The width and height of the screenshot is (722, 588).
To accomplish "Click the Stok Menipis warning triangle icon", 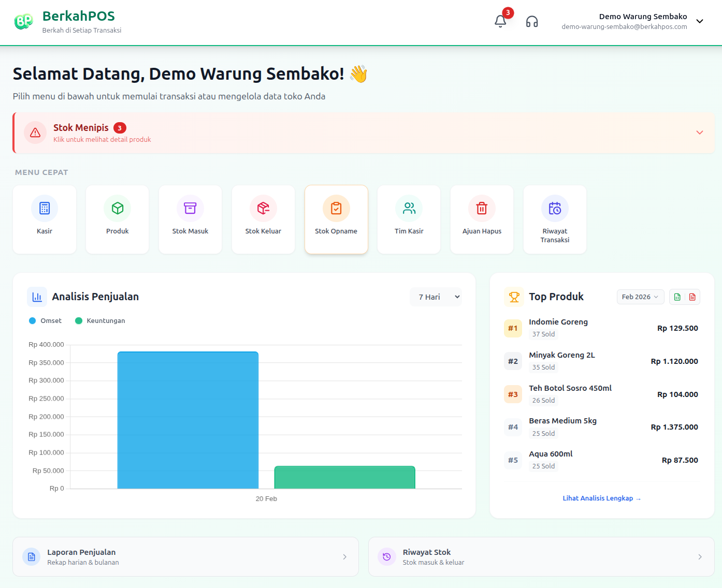I will point(35,133).
